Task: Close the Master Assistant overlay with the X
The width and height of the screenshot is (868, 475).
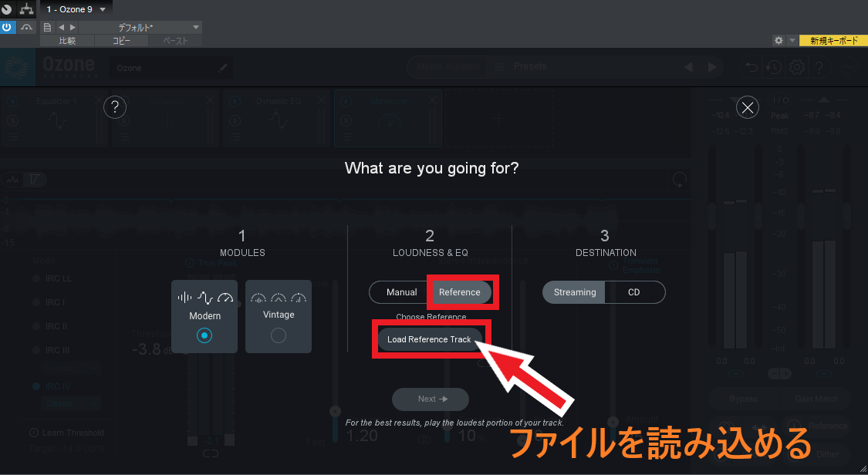Action: [748, 107]
